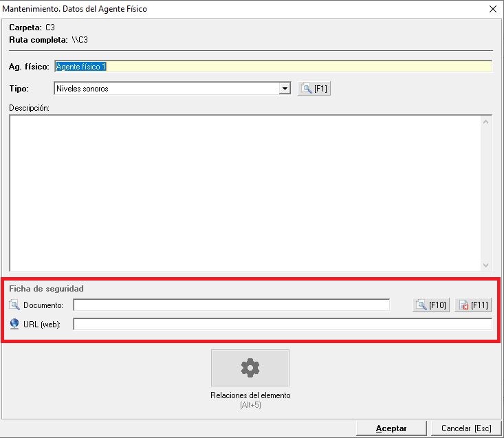This screenshot has width=504, height=438.
Task: Click the description scrollbar down arrow
Action: pos(485,265)
